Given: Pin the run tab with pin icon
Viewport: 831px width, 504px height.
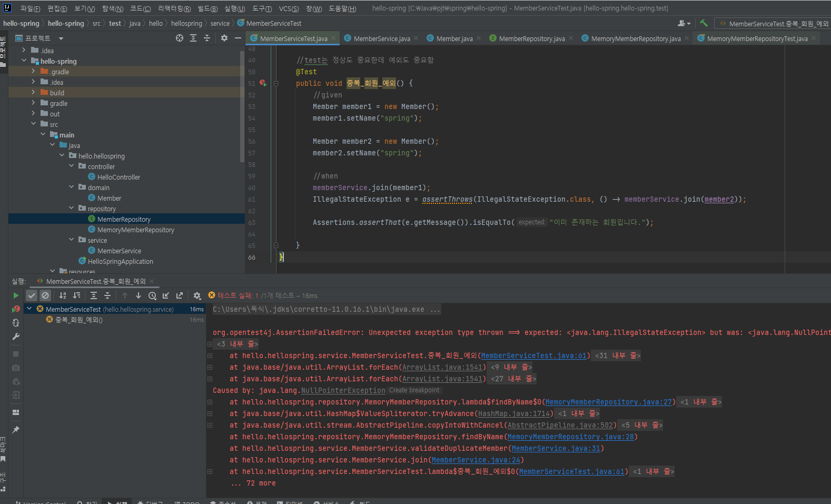Looking at the screenshot, I should pos(16,430).
